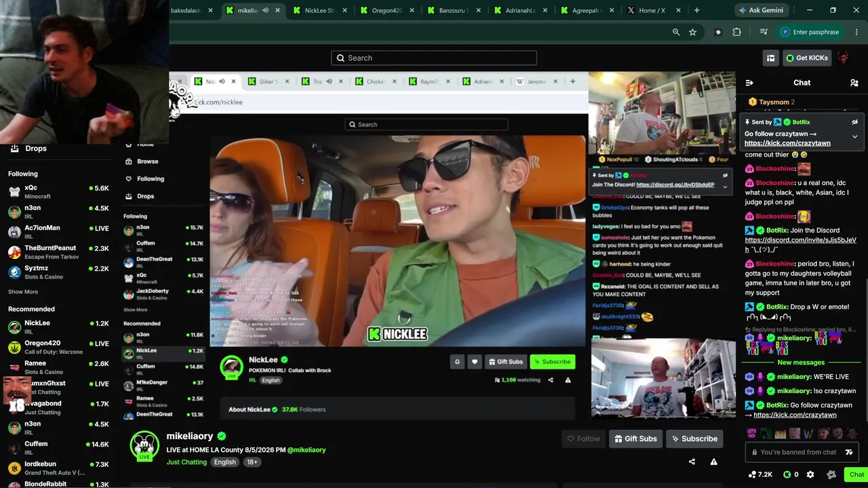Report the mikeliaory stream warning icon
This screenshot has height=488, width=868.
[713, 462]
